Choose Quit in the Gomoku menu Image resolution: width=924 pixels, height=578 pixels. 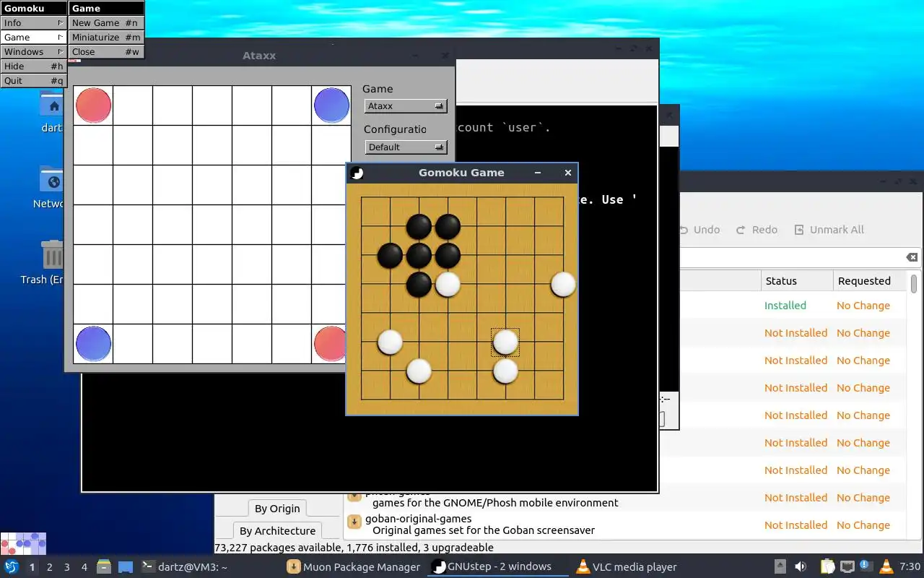click(x=33, y=80)
